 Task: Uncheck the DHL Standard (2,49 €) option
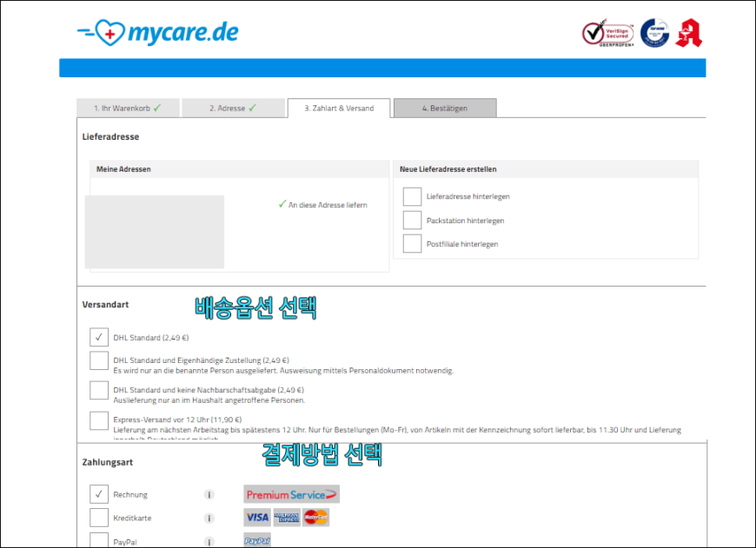pyautogui.click(x=99, y=337)
